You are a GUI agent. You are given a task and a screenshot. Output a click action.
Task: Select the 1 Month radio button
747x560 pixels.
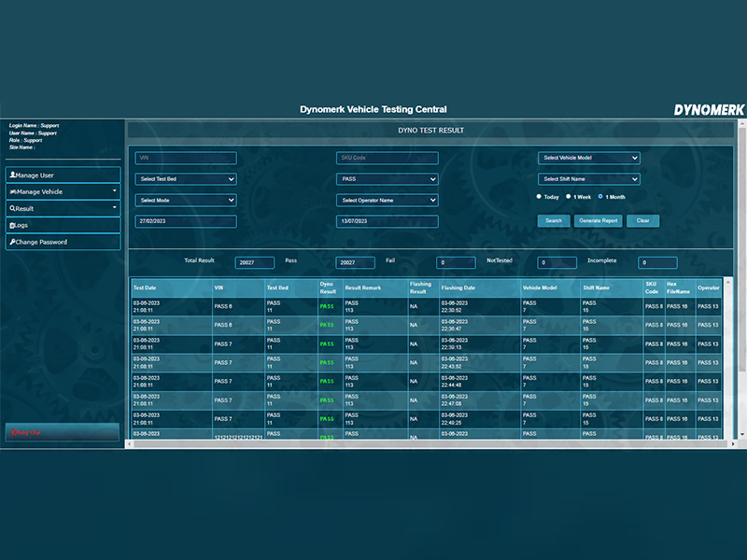coord(600,197)
